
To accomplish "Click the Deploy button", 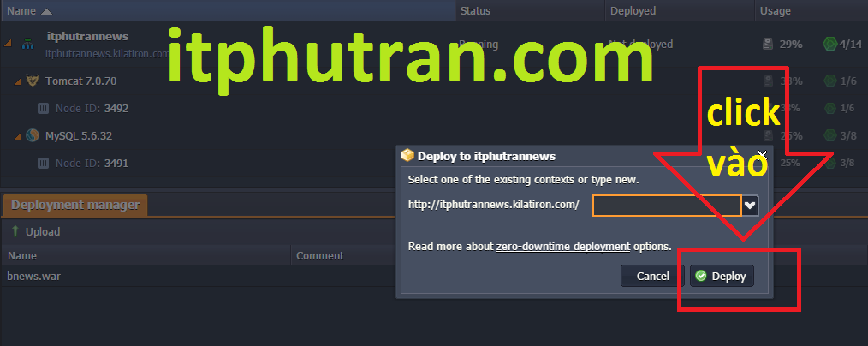I will tap(722, 276).
